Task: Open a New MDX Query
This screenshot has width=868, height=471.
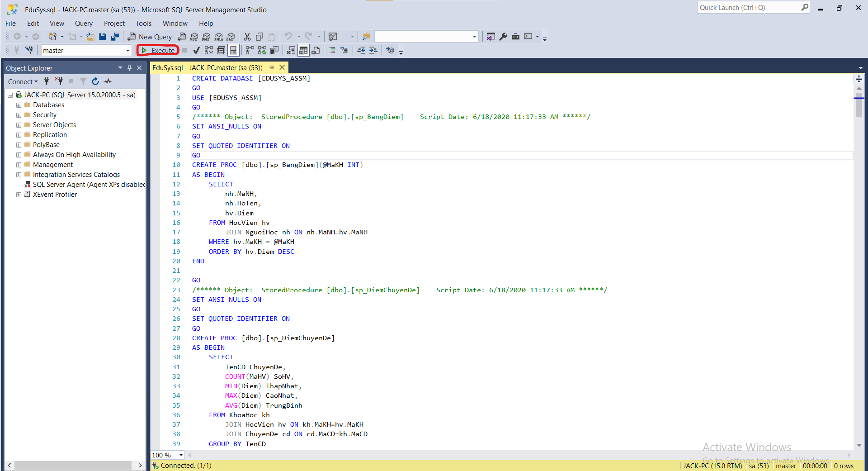Action: (193, 37)
